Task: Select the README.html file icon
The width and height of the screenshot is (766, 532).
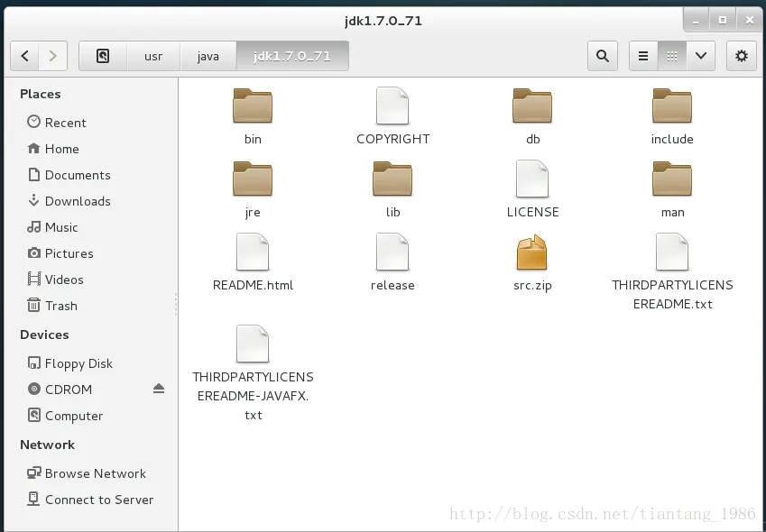Action: point(253,252)
